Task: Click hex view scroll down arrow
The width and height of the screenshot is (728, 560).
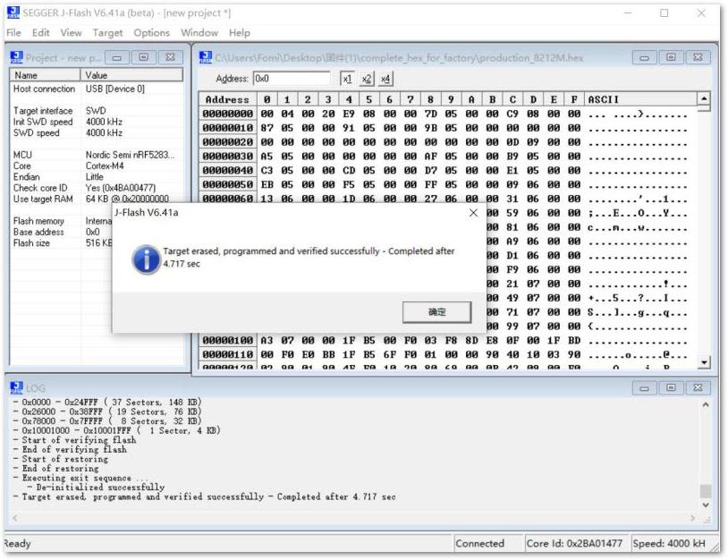Action: [704, 362]
